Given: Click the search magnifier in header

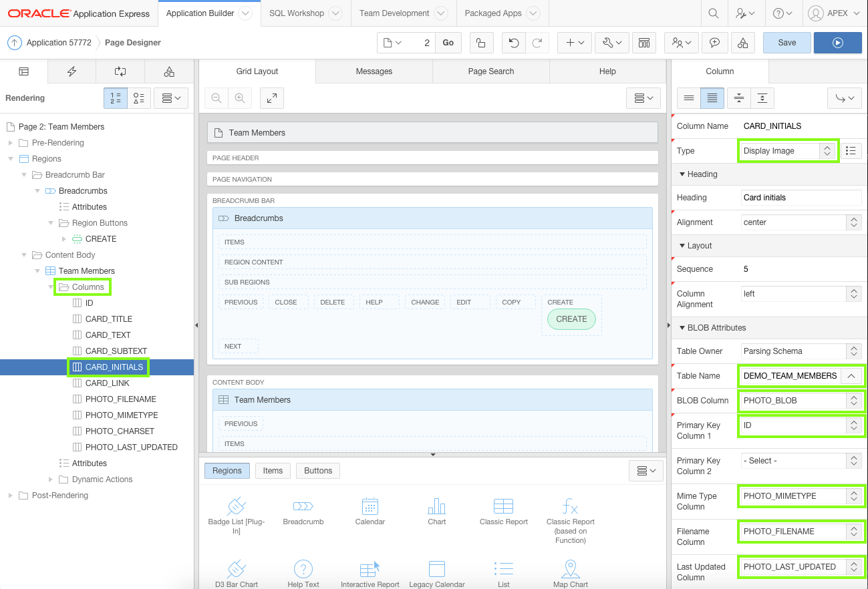Looking at the screenshot, I should 714,13.
